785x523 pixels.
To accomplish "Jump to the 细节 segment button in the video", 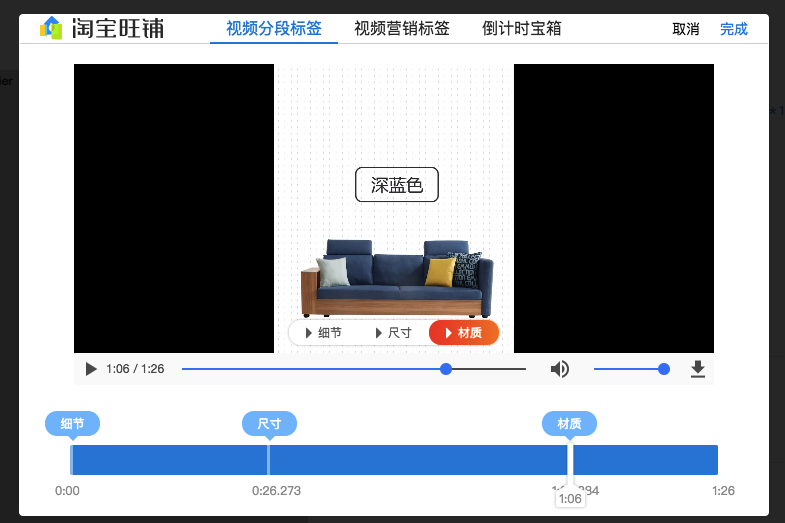I will tap(324, 333).
